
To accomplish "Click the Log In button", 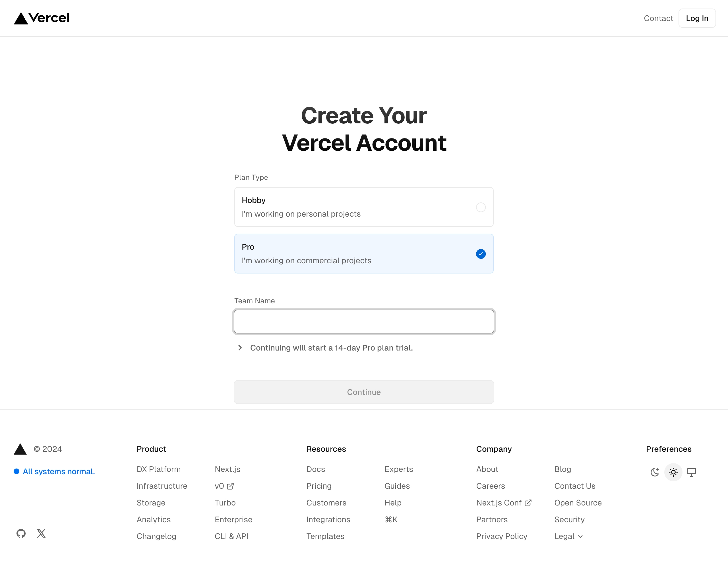I will (697, 18).
